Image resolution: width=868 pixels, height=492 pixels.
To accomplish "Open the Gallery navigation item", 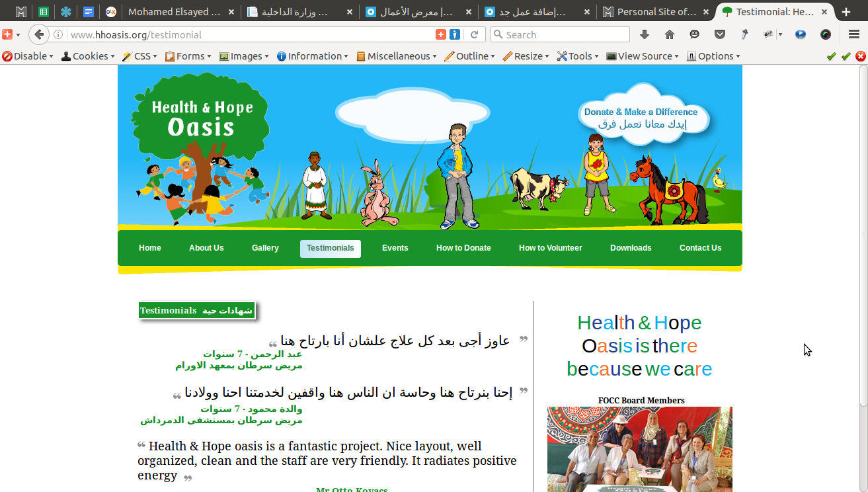I will [265, 248].
